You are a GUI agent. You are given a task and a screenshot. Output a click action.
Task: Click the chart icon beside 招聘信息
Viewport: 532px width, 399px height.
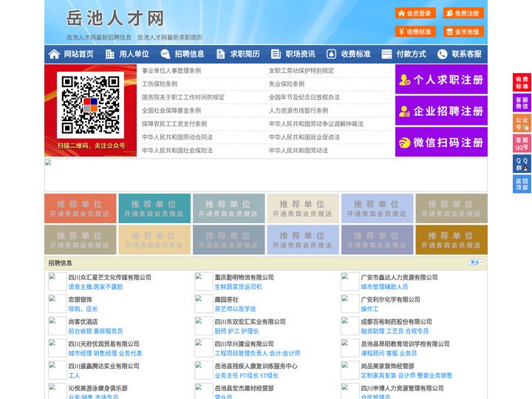point(166,54)
